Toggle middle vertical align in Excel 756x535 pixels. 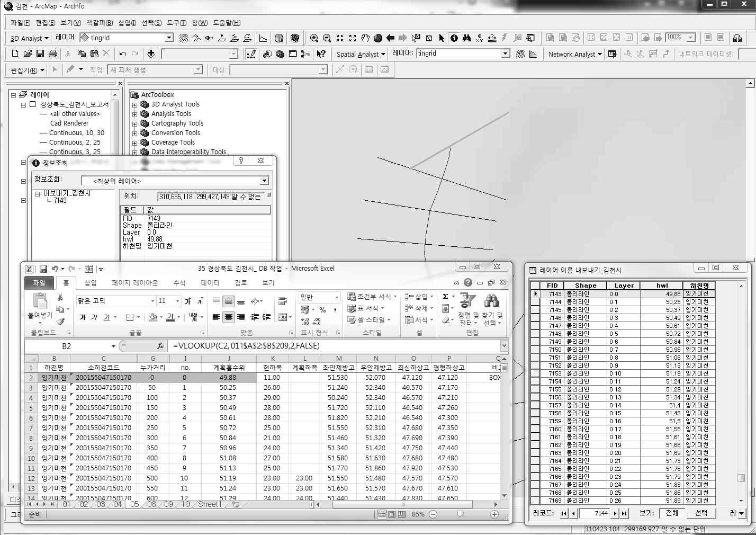[229, 301]
